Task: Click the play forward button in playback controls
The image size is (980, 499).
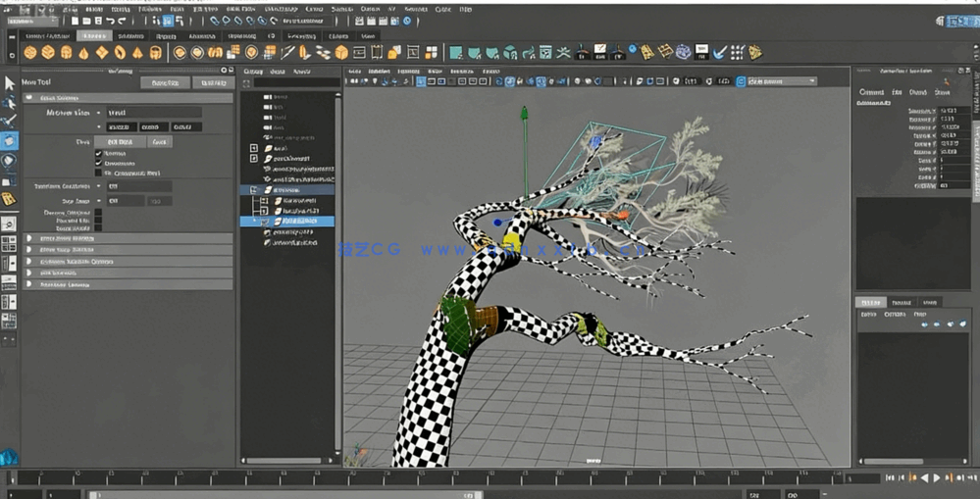Action: (x=936, y=477)
